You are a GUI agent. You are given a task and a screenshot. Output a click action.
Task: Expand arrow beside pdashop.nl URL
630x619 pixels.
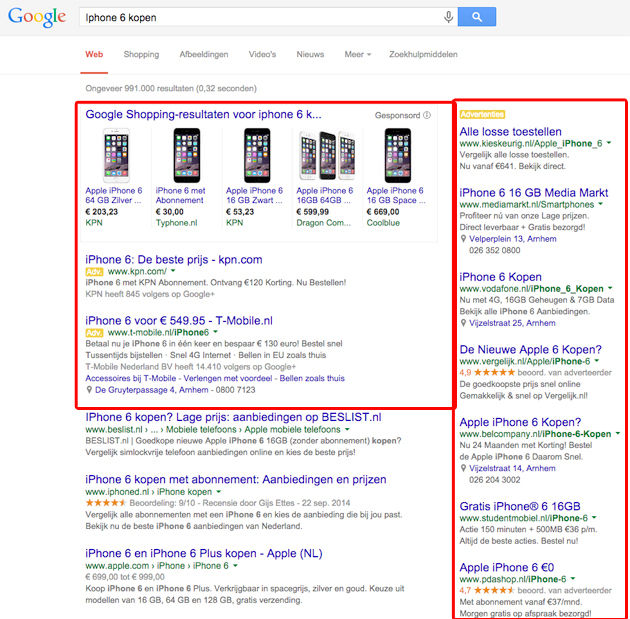[x=573, y=579]
